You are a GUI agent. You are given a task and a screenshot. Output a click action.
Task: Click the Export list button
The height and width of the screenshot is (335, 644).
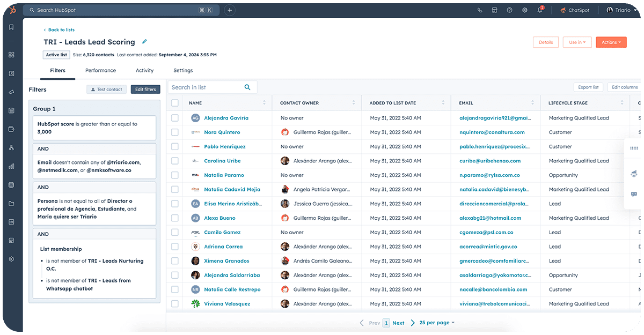(588, 87)
